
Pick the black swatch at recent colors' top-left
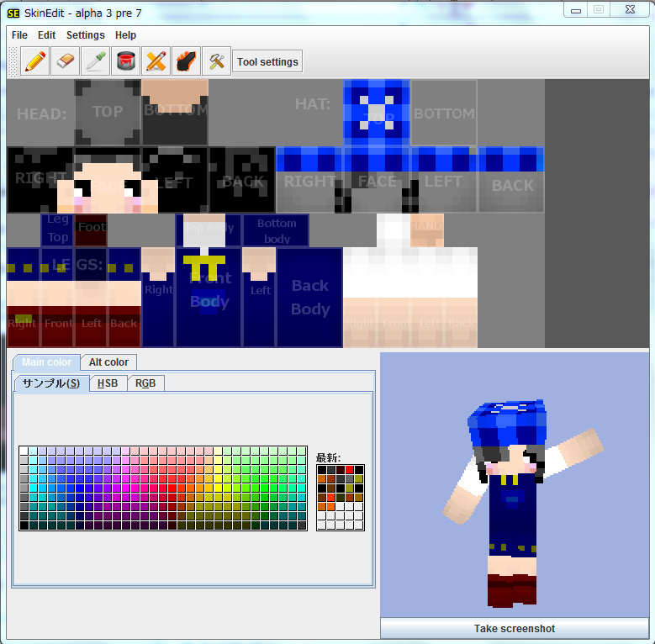point(322,470)
